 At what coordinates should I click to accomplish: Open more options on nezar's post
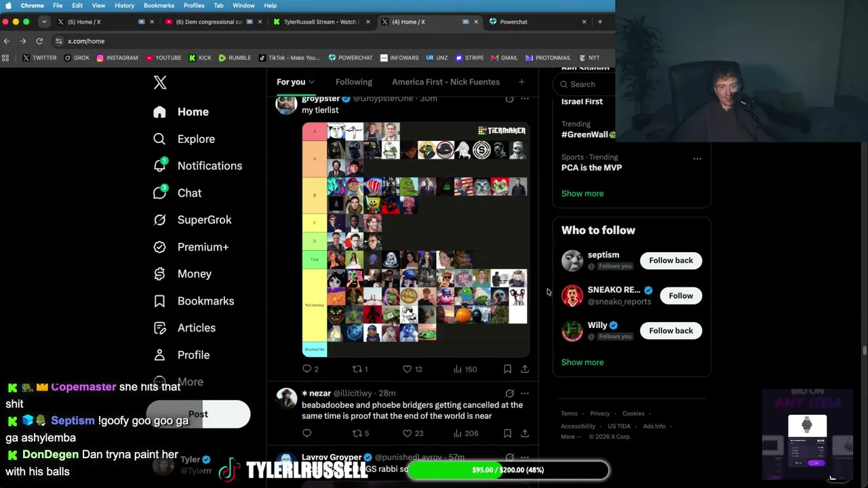click(x=525, y=393)
